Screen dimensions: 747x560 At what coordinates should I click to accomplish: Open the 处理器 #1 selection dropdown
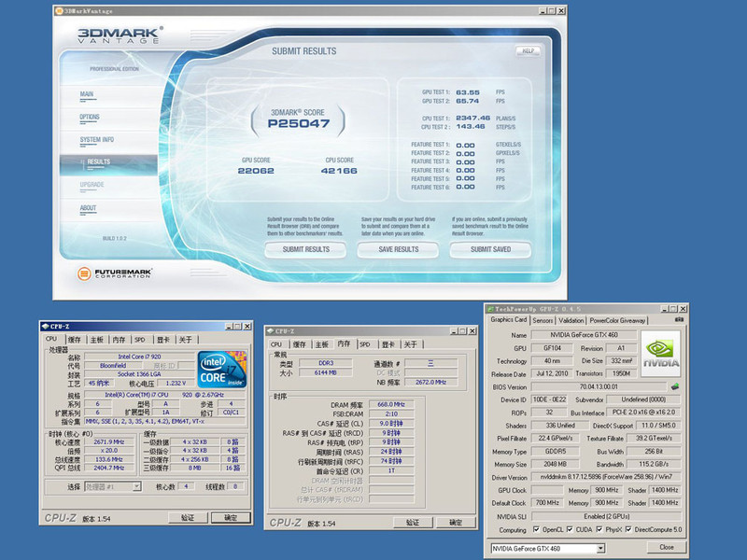(x=136, y=486)
